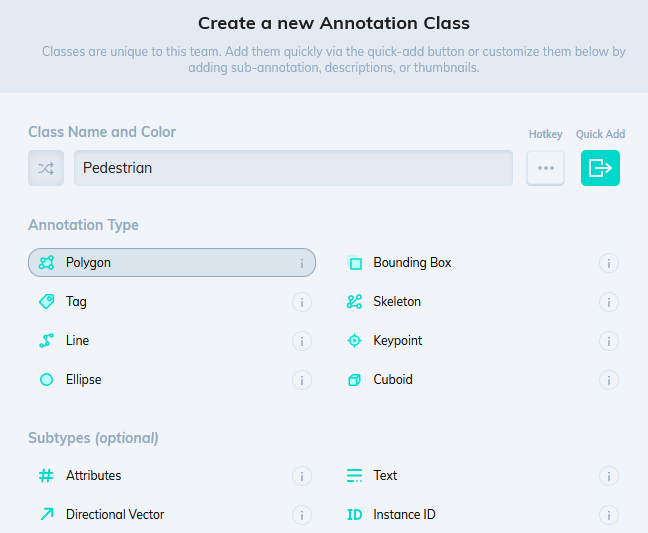Viewport: 648px width, 533px height.
Task: Click the Keypoint annotation type icon
Action: (x=354, y=341)
